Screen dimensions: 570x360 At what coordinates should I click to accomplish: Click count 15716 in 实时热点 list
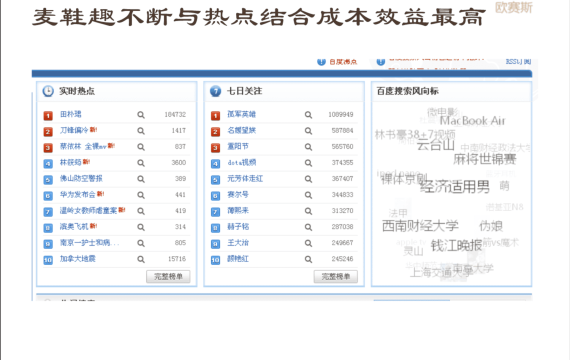point(177,259)
